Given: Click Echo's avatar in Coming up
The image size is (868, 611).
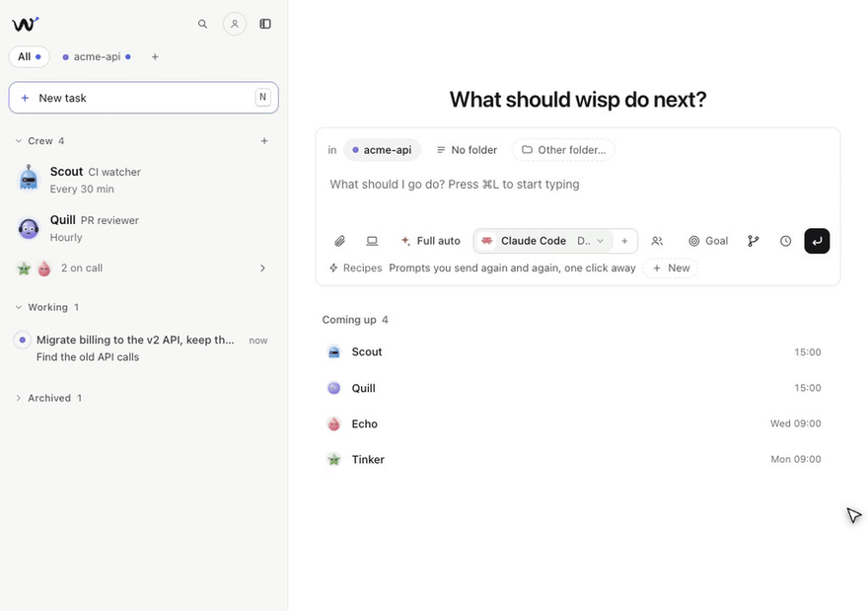Looking at the screenshot, I should 333,423.
